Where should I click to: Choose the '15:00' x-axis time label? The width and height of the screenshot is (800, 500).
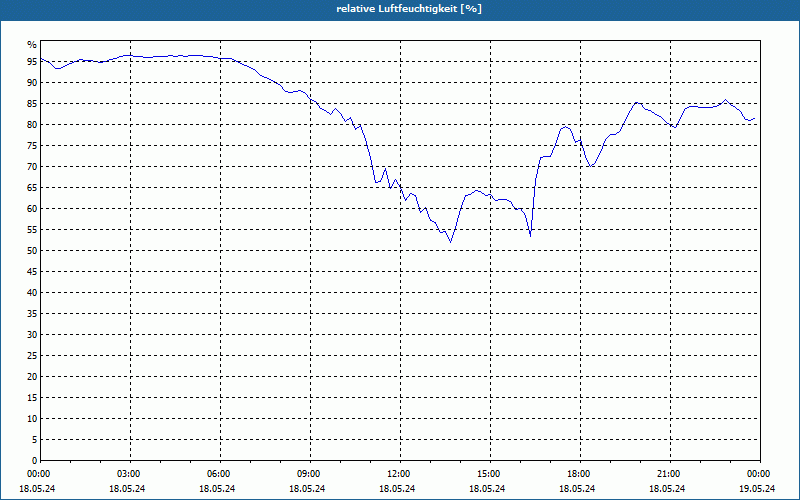(x=490, y=474)
